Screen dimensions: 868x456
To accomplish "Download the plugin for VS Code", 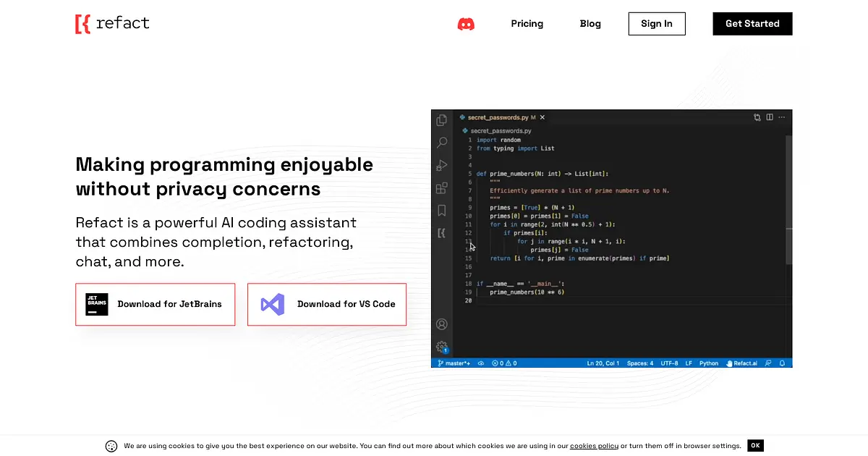I will 327,304.
